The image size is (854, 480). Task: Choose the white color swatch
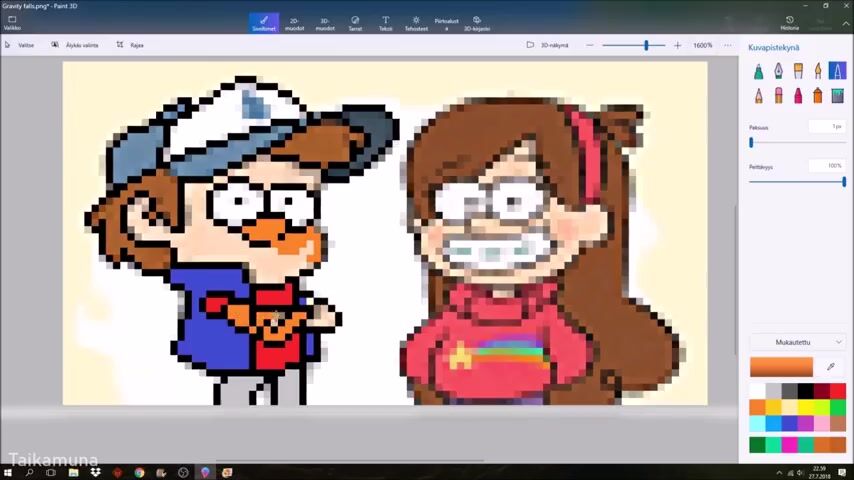[758, 391]
